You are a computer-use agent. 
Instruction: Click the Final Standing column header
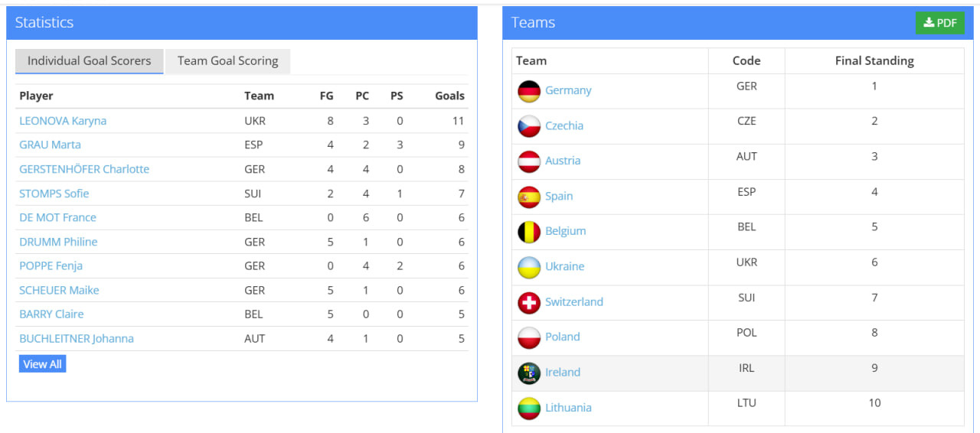coord(874,61)
